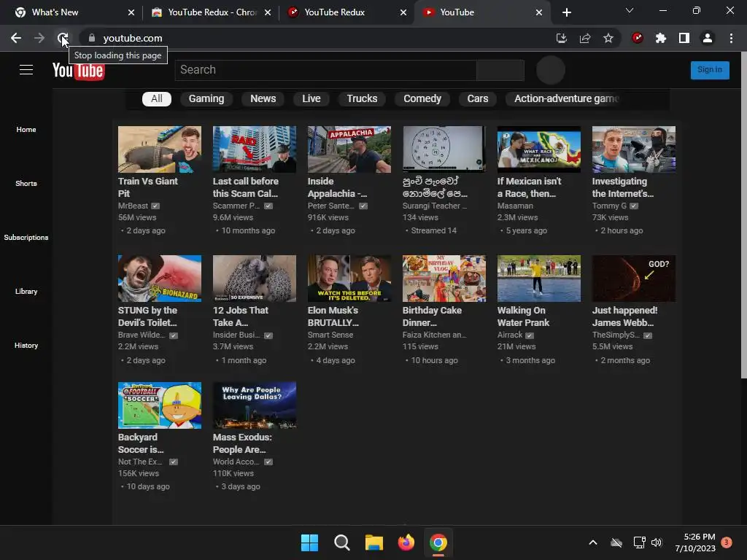Open the Extensions puzzle icon

(x=661, y=38)
